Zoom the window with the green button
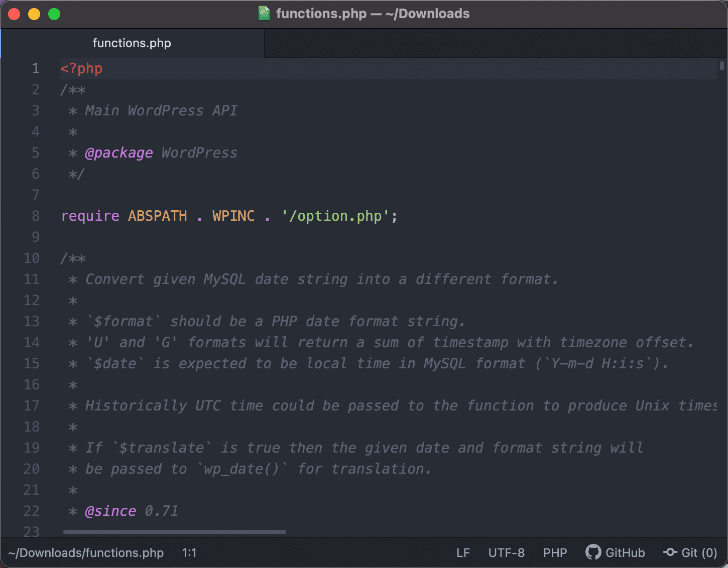Image resolution: width=728 pixels, height=568 pixels. (54, 14)
